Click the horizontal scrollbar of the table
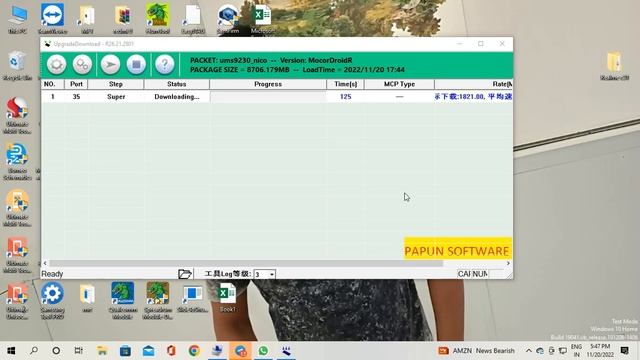640x360 pixels. point(246,263)
